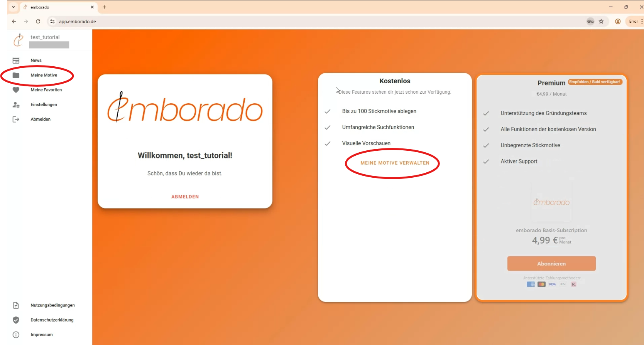Image resolution: width=644 pixels, height=345 pixels.
Task: Click ABMELDEN in the welcome card
Action: pos(185,197)
